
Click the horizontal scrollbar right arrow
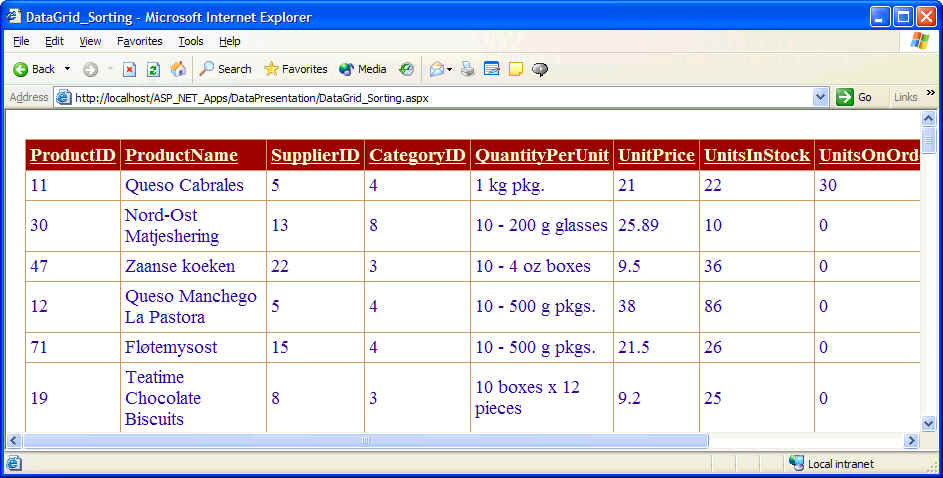click(911, 441)
